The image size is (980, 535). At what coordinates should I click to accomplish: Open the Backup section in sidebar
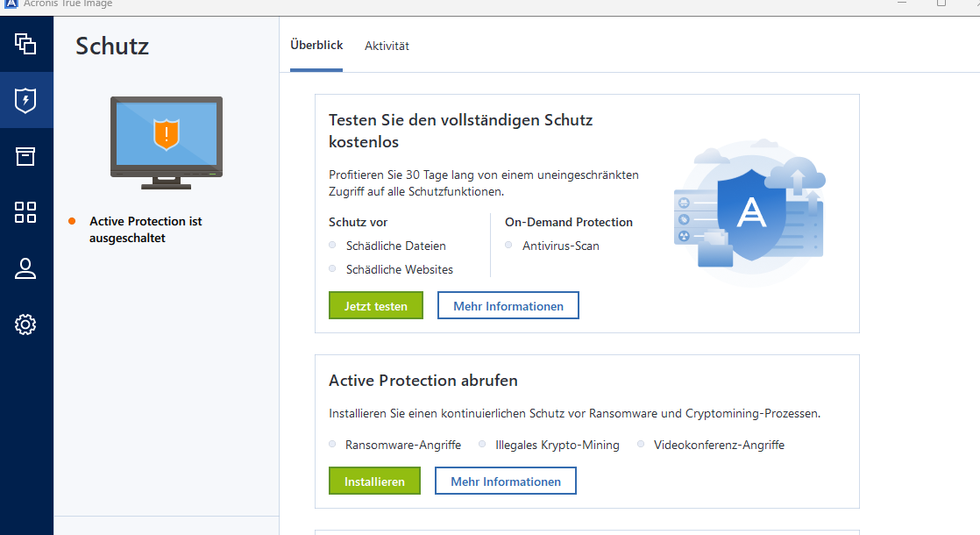[25, 44]
